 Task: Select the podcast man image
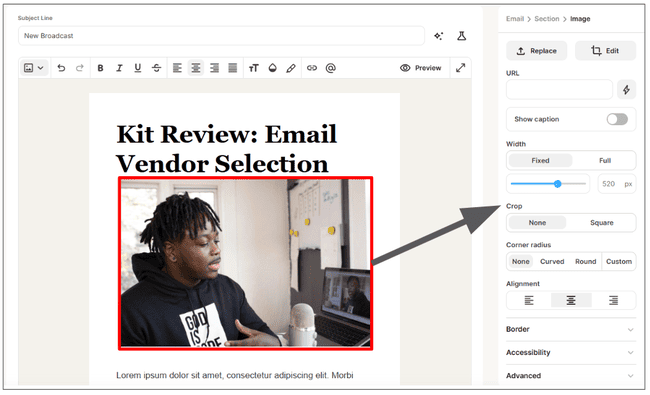(245, 263)
